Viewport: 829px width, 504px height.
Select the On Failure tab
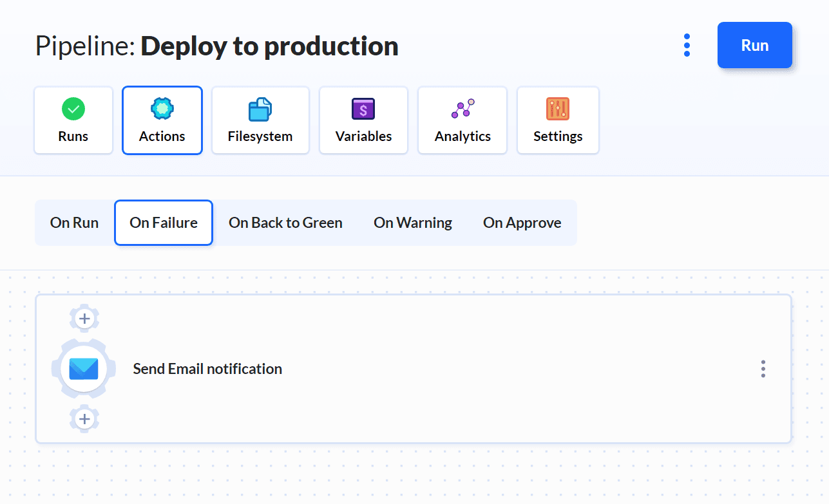(x=164, y=223)
